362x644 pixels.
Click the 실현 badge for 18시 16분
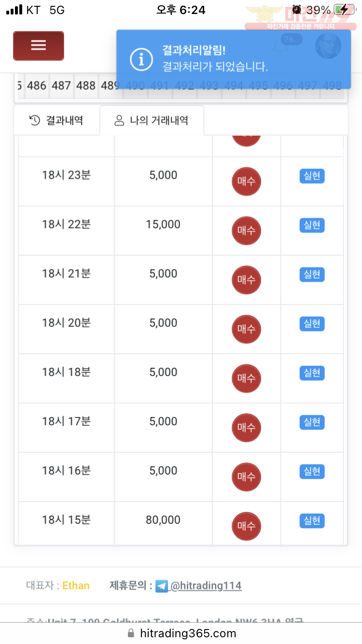tap(312, 471)
